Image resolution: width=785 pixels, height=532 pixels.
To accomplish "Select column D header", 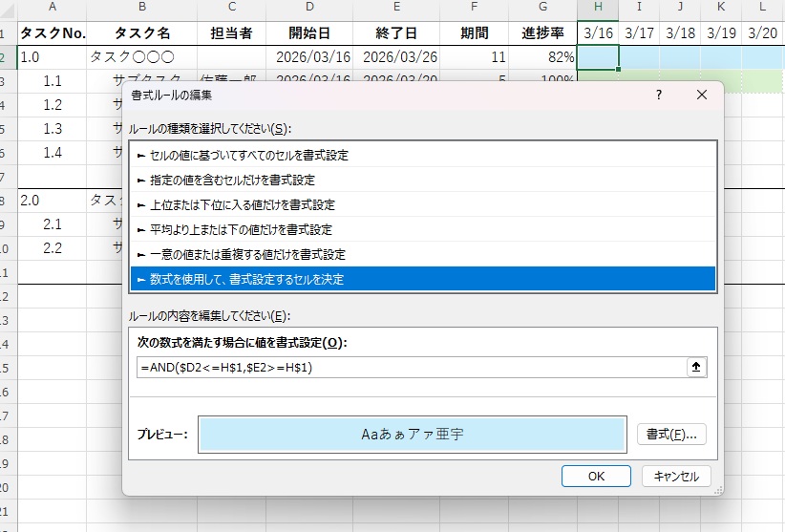I will pos(311,9).
